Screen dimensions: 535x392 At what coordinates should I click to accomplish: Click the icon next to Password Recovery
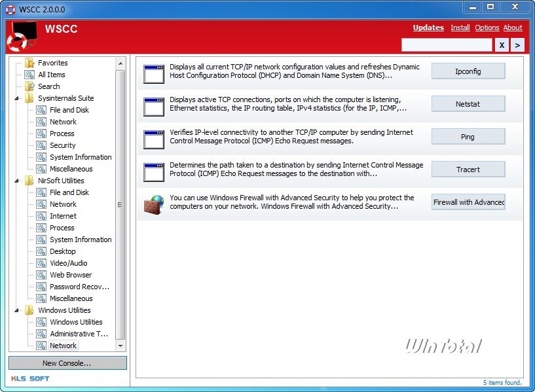(41, 287)
